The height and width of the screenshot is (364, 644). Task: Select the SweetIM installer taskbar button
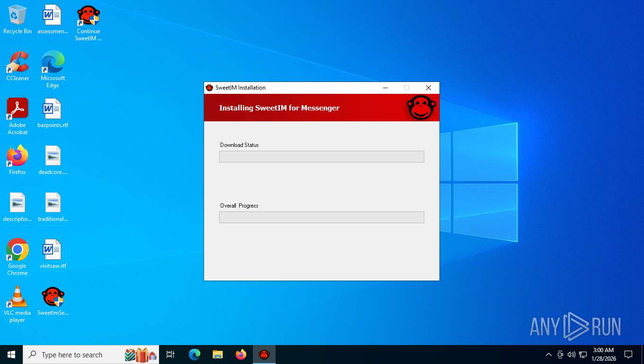tap(264, 355)
